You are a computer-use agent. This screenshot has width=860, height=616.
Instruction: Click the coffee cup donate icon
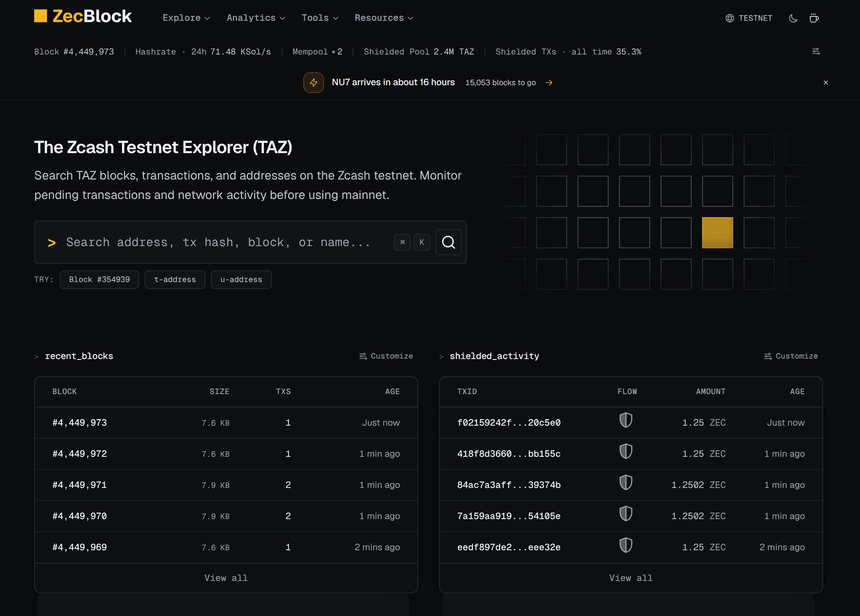tap(814, 18)
